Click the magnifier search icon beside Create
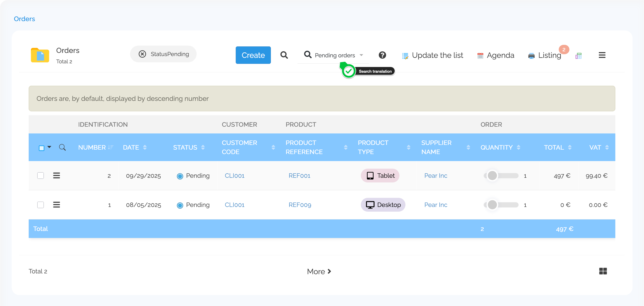 284,55
